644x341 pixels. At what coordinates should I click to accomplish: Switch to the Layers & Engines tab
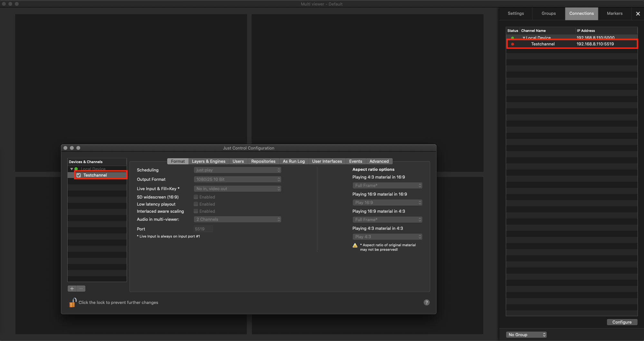pos(208,161)
